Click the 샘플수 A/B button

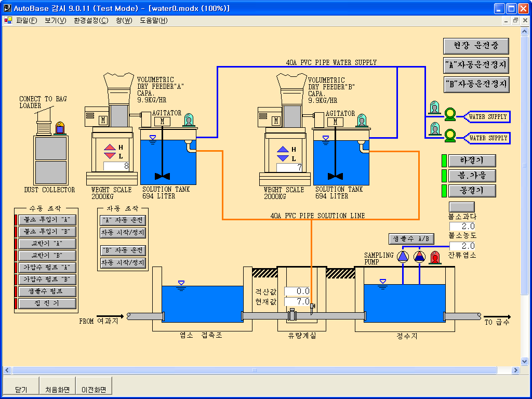point(411,239)
